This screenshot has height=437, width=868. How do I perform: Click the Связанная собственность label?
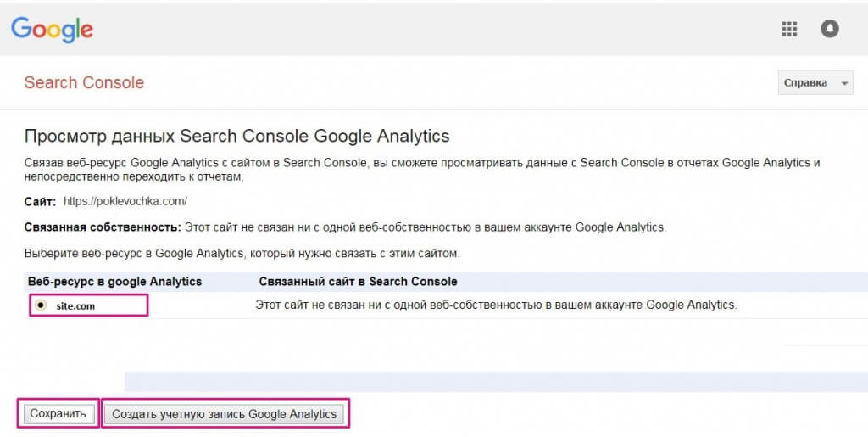click(102, 227)
